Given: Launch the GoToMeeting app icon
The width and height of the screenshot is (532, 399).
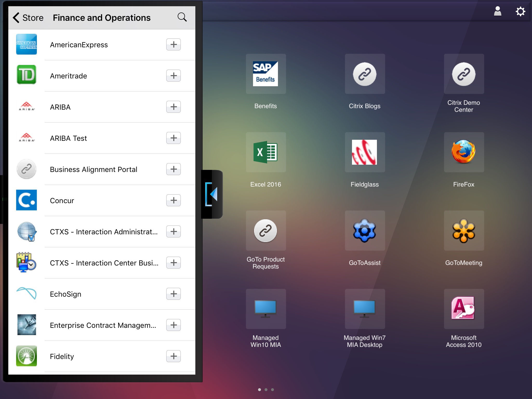Looking at the screenshot, I should pyautogui.click(x=464, y=231).
